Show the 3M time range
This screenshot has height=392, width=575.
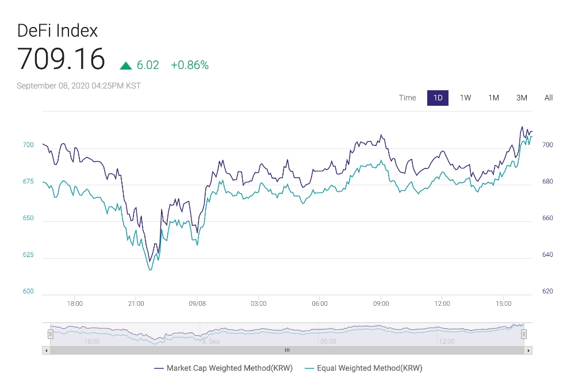[x=522, y=98]
